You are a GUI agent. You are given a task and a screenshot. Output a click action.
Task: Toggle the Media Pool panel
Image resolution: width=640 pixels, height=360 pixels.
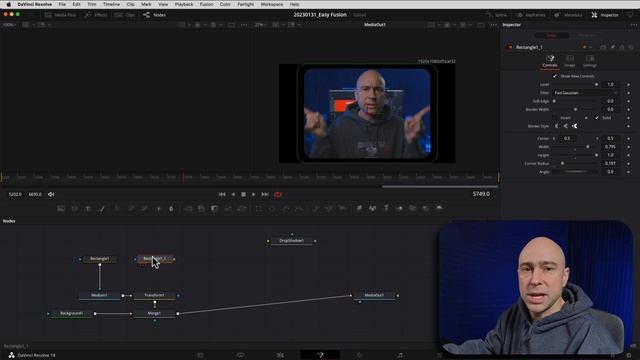60,15
